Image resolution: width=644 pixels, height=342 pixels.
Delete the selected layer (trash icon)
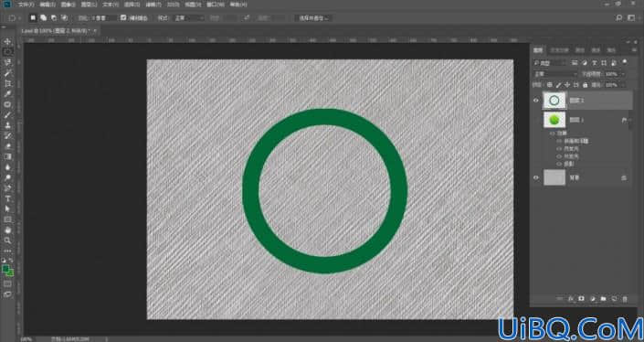point(625,299)
